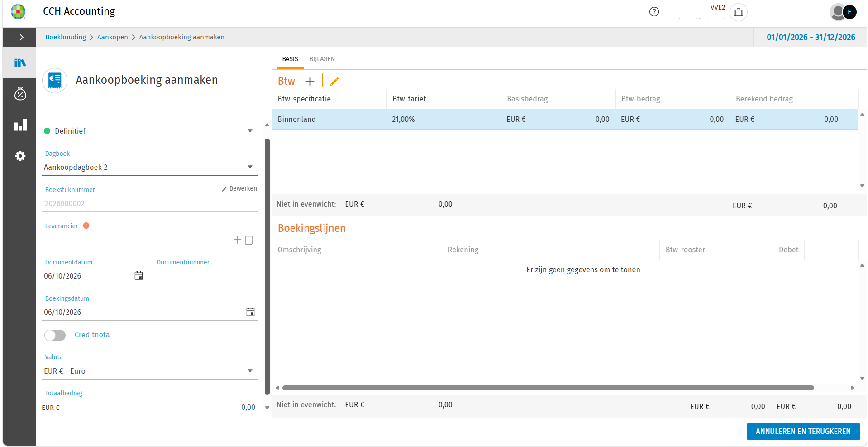Open the bar chart reports sidebar icon

[20, 125]
